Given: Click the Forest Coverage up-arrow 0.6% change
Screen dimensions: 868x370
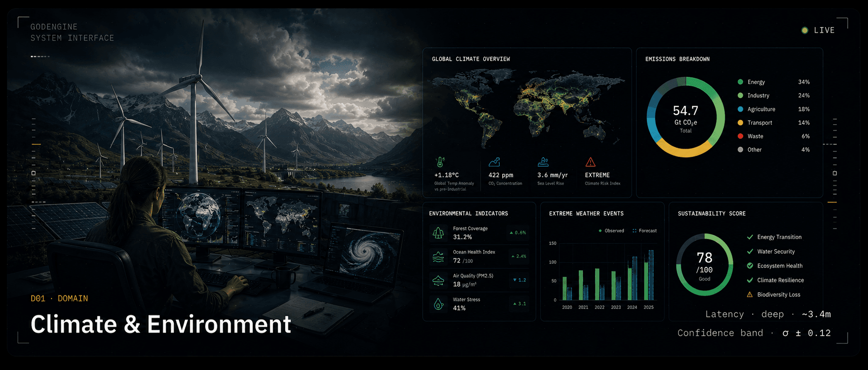Looking at the screenshot, I should (518, 233).
